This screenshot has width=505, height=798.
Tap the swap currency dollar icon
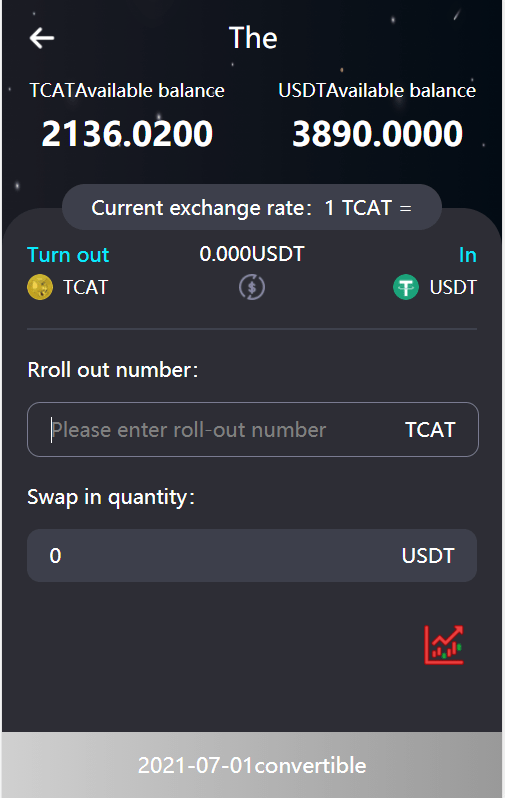pyautogui.click(x=252, y=287)
